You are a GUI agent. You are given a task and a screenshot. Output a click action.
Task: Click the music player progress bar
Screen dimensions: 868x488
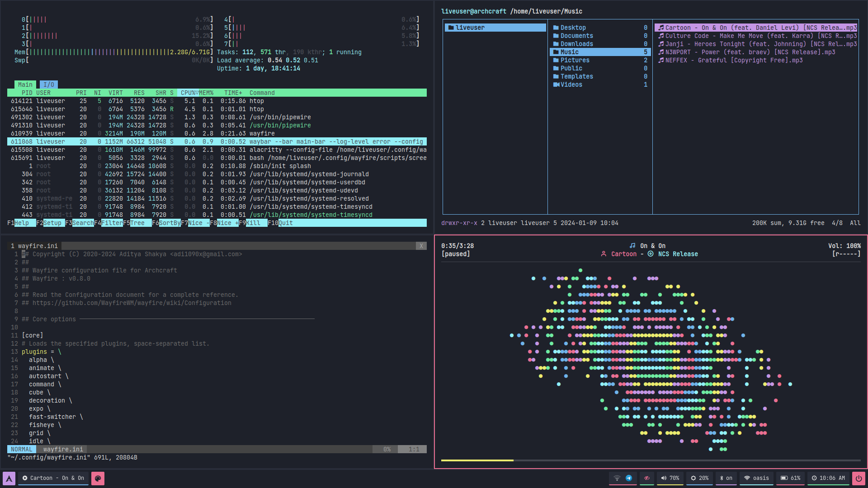[x=651, y=460]
